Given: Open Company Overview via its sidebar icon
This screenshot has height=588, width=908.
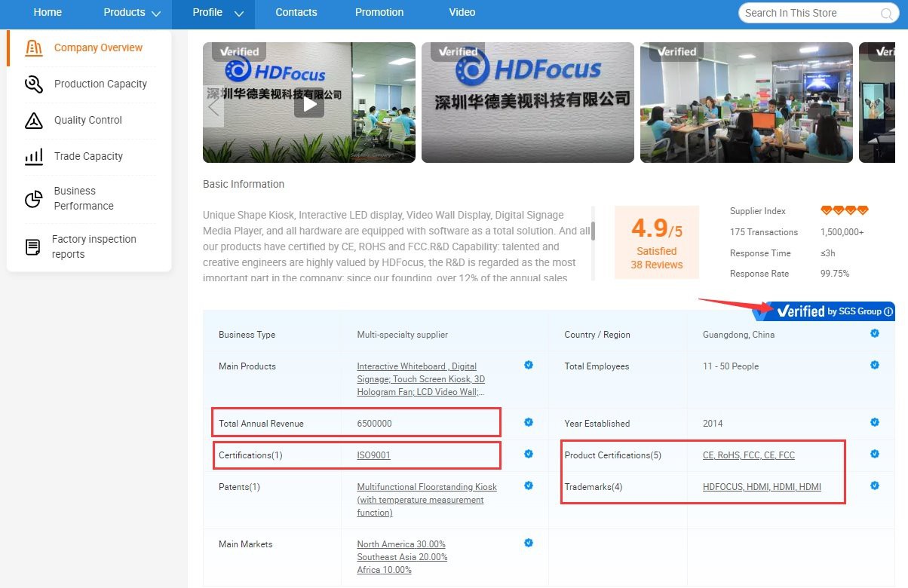Looking at the screenshot, I should coord(34,47).
